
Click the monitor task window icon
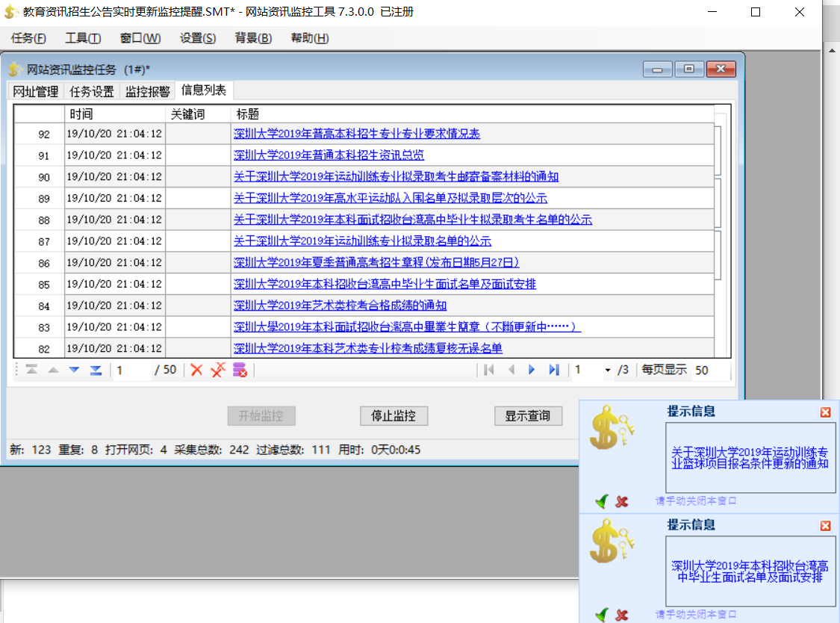(15, 69)
